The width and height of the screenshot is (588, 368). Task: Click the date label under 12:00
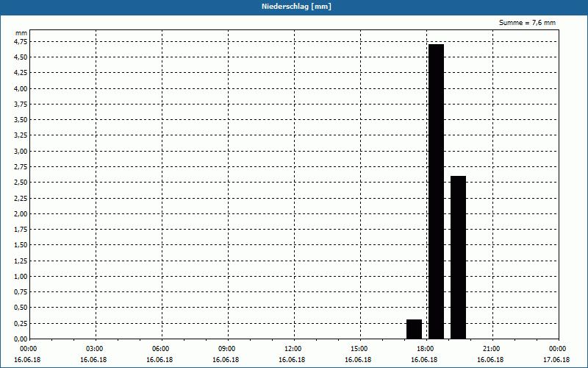click(292, 360)
